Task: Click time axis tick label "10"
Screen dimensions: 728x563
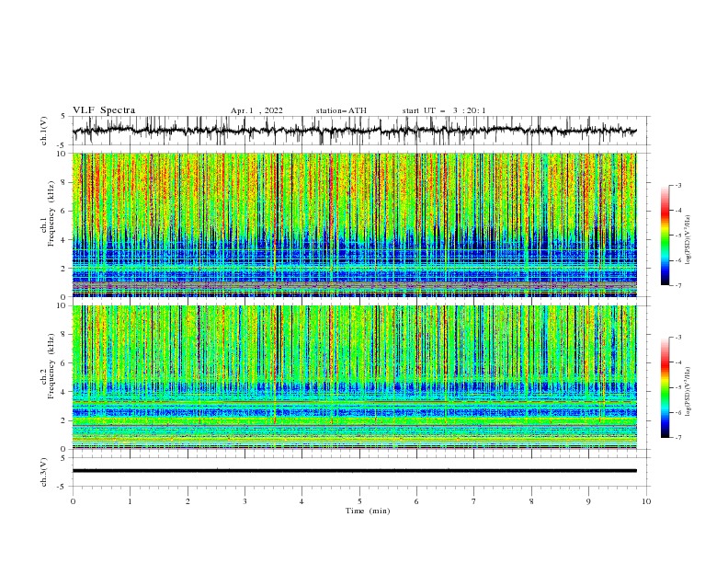Action: click(x=646, y=501)
